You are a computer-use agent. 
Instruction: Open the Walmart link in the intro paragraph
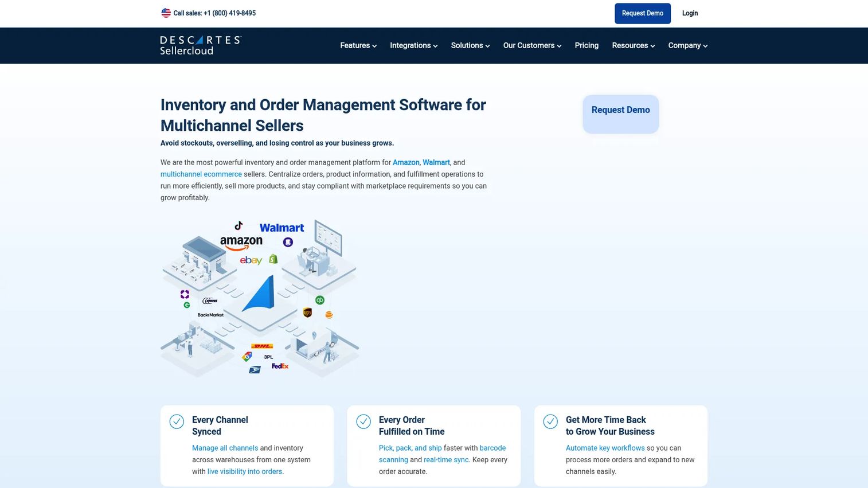click(x=436, y=162)
